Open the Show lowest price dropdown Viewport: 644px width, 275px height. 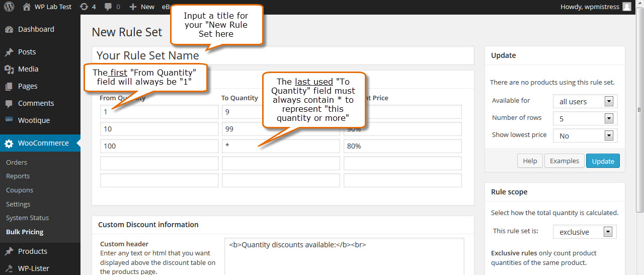(585, 135)
